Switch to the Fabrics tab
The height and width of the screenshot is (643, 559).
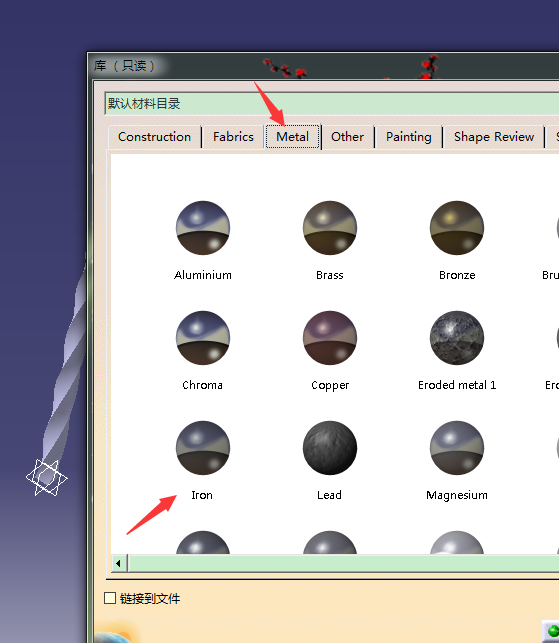233,137
